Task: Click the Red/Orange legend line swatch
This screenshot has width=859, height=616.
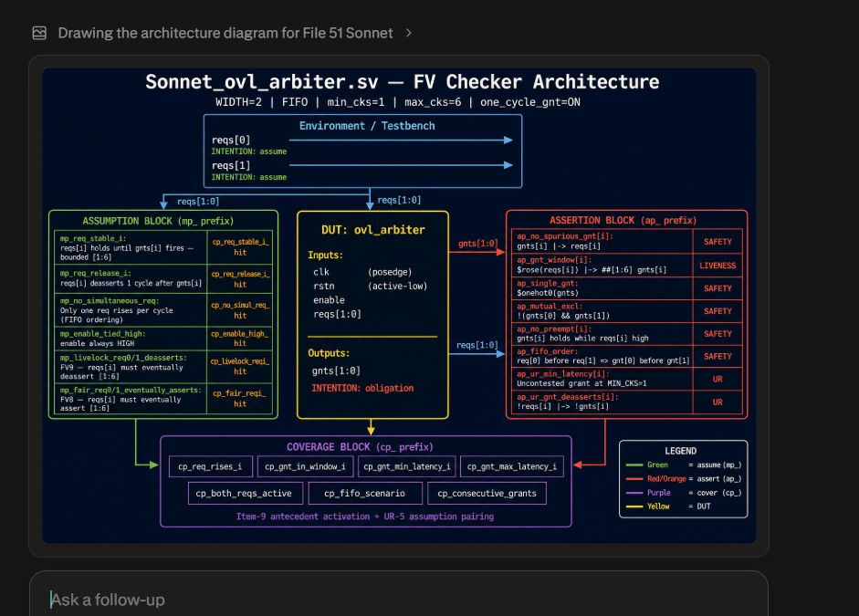Action: click(634, 478)
